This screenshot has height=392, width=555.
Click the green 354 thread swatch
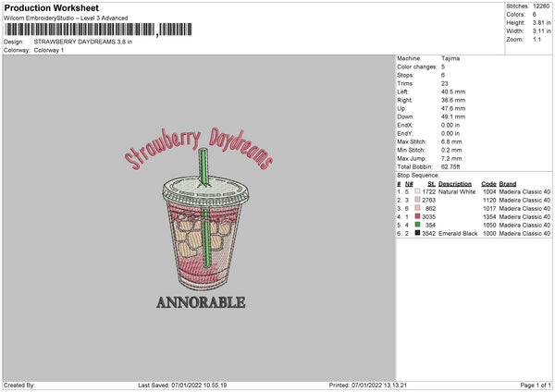(417, 225)
